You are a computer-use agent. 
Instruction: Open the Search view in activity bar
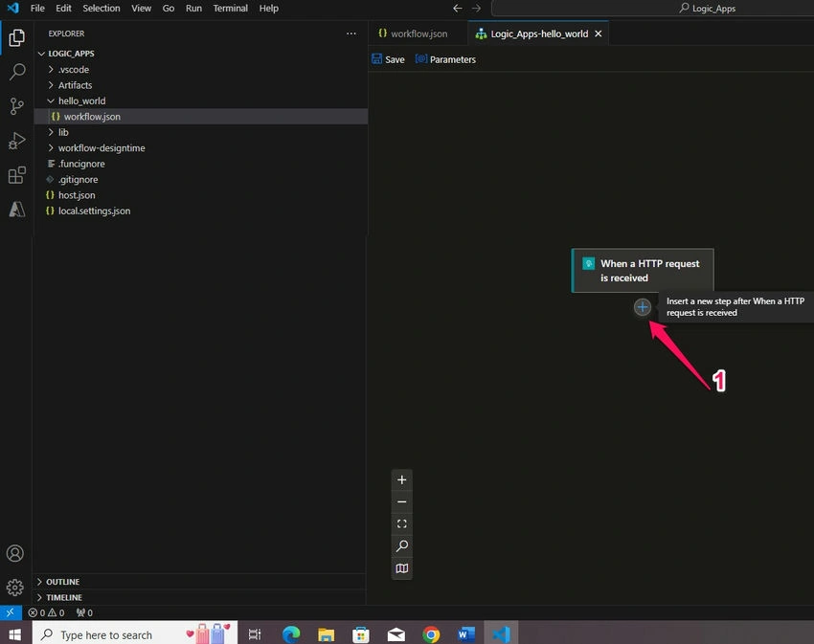16,72
